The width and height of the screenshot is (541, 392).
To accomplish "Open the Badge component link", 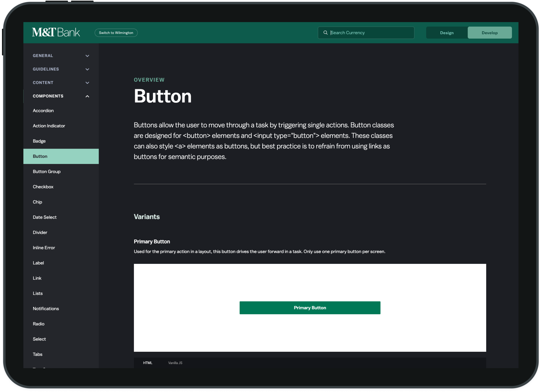I will click(x=39, y=141).
